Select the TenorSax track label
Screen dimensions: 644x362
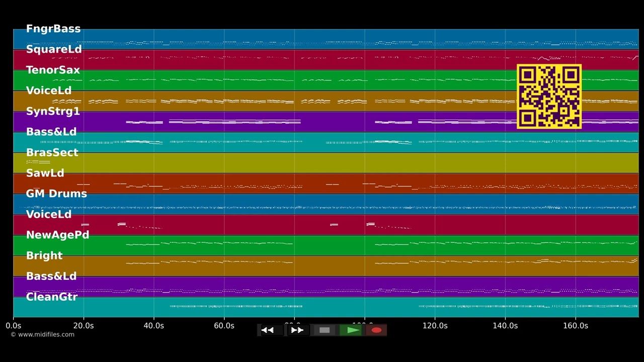pyautogui.click(x=53, y=70)
